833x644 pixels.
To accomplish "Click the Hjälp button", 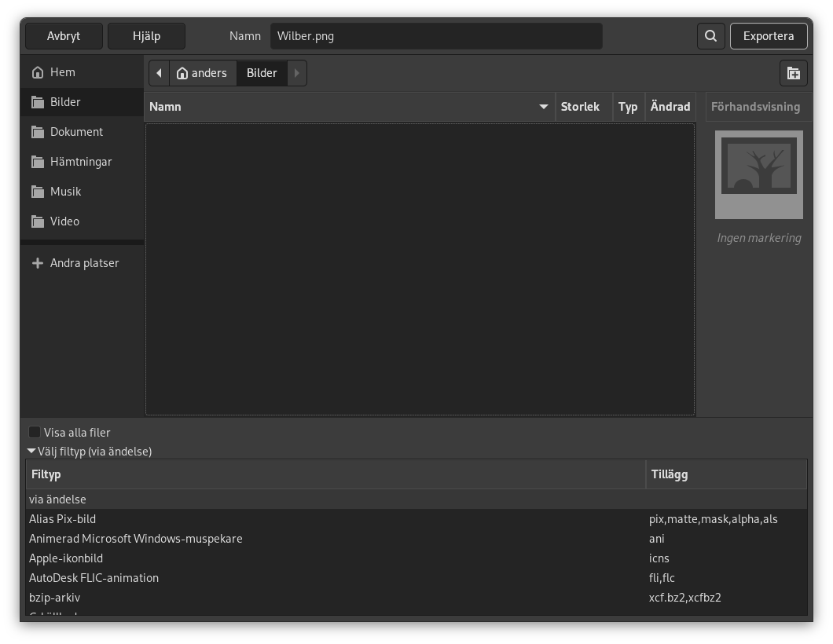I will pos(146,35).
